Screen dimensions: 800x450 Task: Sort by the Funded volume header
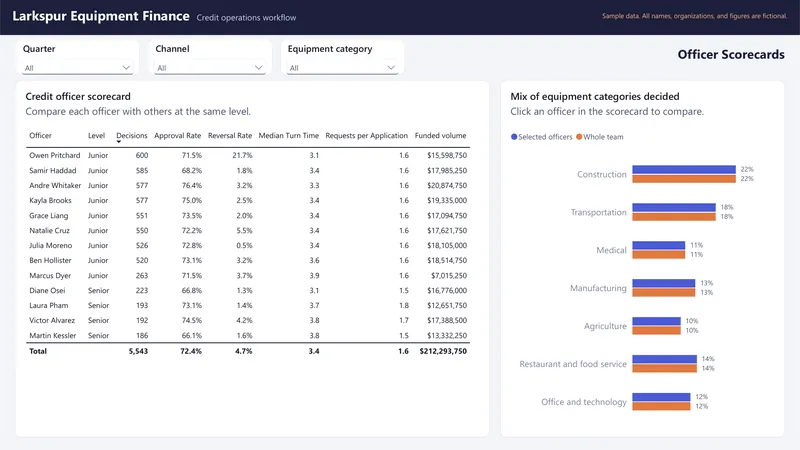[440, 135]
